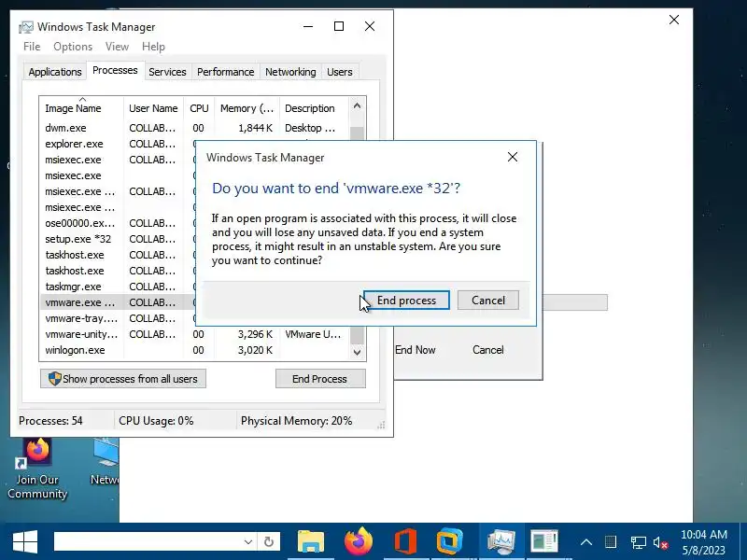Screen dimensions: 747x560
Task: Show hidden system tray icons
Action: 586,542
